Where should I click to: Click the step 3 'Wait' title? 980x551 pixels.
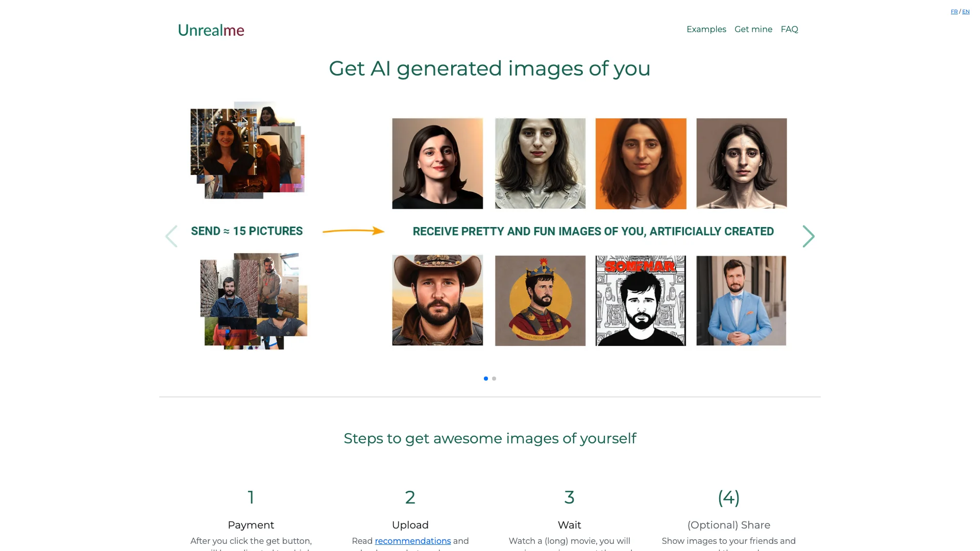click(x=569, y=525)
